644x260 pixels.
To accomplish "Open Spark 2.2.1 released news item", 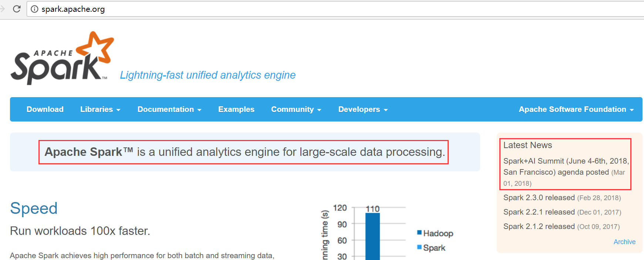I will [x=539, y=212].
